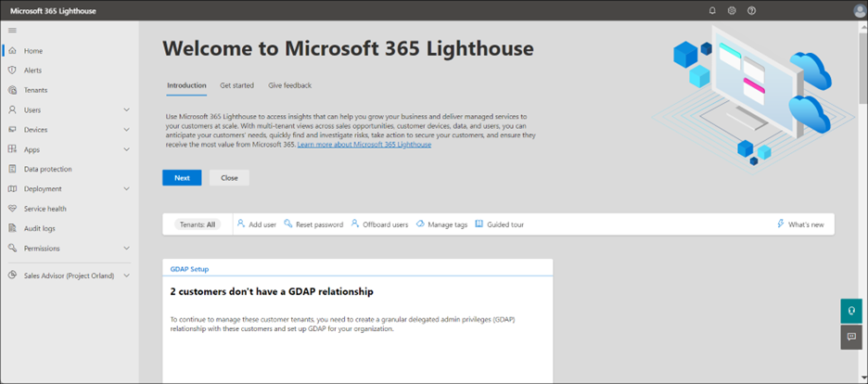868x384 pixels.
Task: Click the Offboard users icon
Action: [x=355, y=224]
